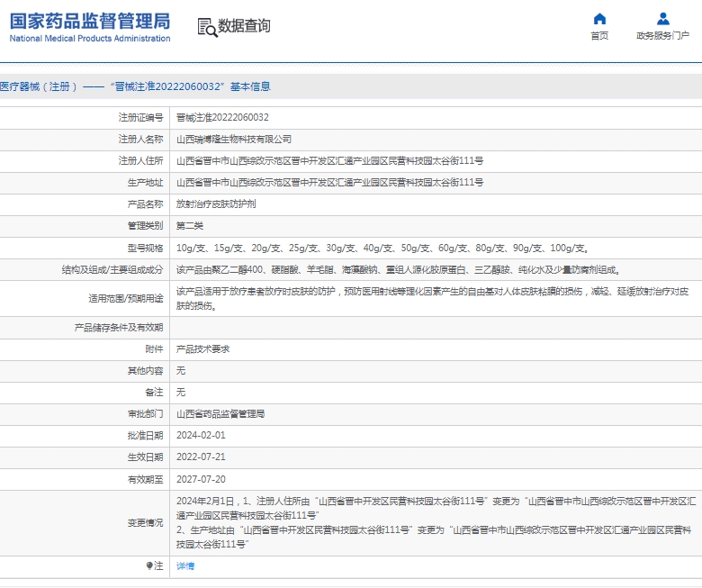The height and width of the screenshot is (588, 702).
Task: Click the 管理类别 row label
Action: (x=145, y=226)
